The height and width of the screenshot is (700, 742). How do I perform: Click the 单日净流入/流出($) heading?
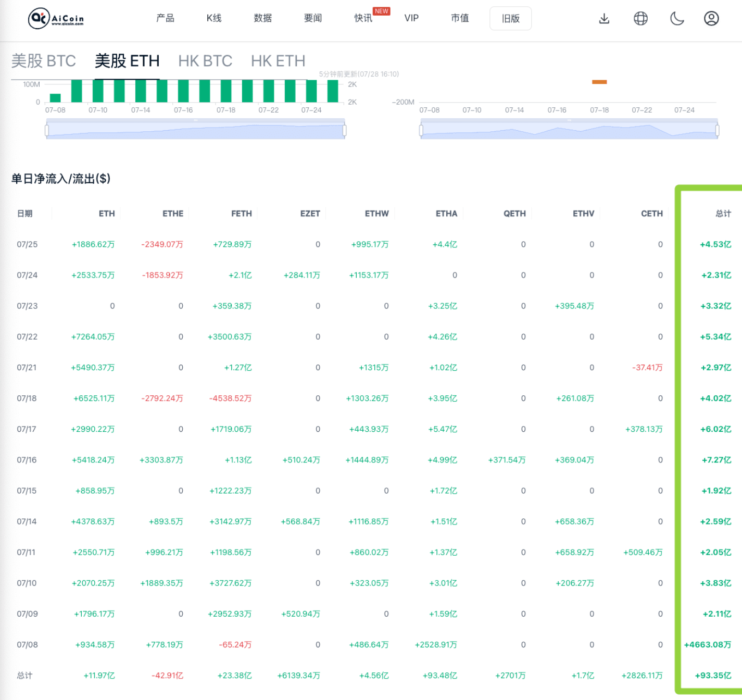click(x=61, y=179)
